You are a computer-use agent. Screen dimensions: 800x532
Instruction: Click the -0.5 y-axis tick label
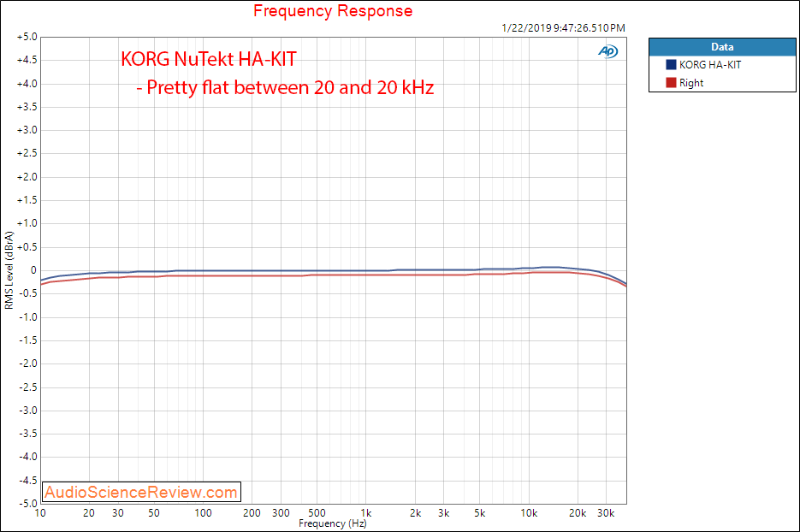28,294
